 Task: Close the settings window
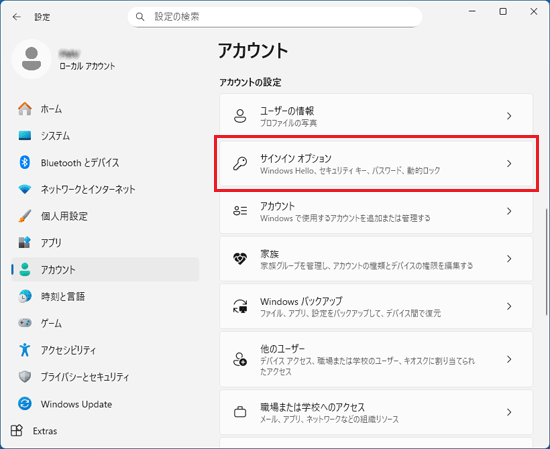(x=534, y=12)
